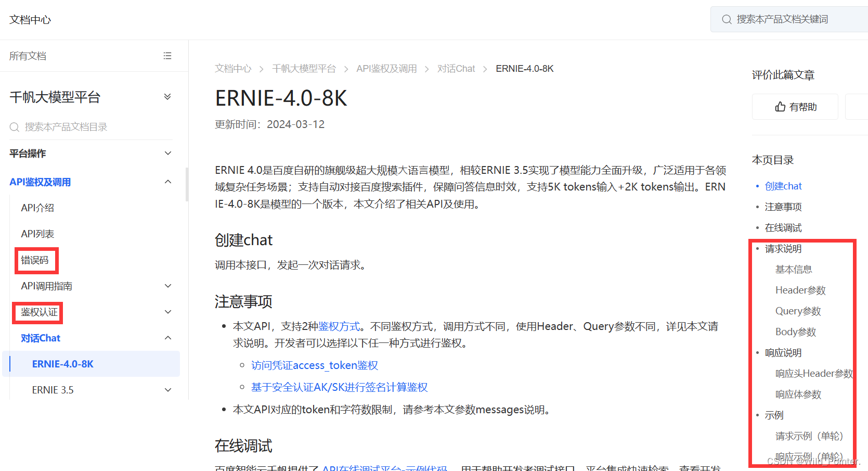This screenshot has width=868, height=471.
Task: Expand ERNIE 3.5 chevron
Action: pyautogui.click(x=167, y=390)
